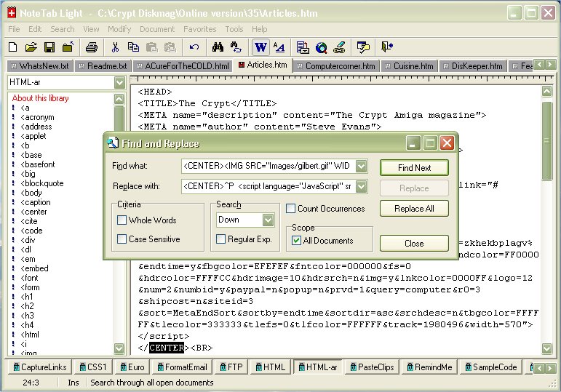Image resolution: width=561 pixels, height=392 pixels.
Task: Click the second greyed-out paste icon
Action: [170, 47]
